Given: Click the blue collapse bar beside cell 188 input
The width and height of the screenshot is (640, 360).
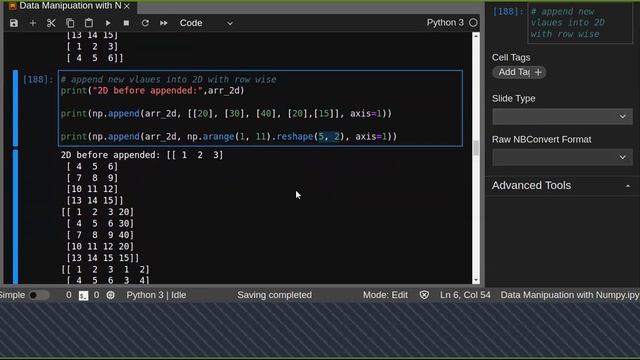Looking at the screenshot, I should [x=16, y=108].
